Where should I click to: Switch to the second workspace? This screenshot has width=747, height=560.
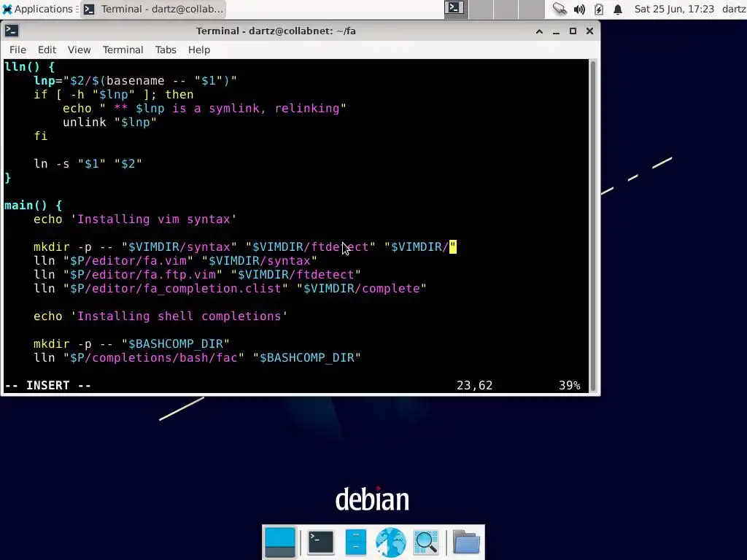click(x=481, y=9)
